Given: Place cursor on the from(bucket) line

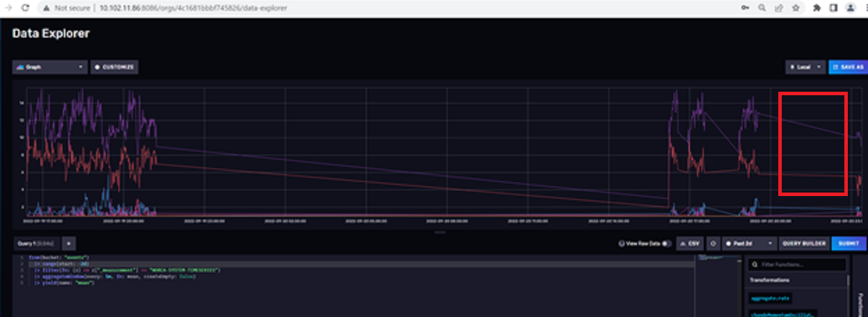Looking at the screenshot, I should point(59,258).
